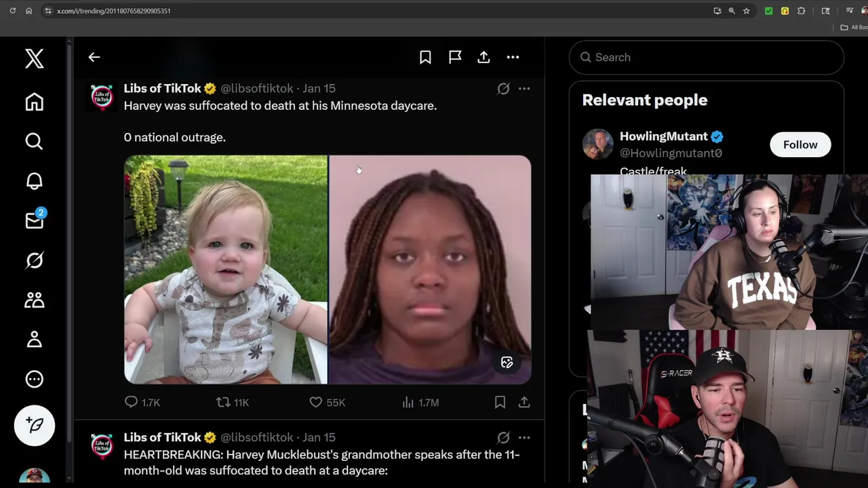The height and width of the screenshot is (488, 868).
Task: Open site information icon in address bar
Action: (x=47, y=11)
